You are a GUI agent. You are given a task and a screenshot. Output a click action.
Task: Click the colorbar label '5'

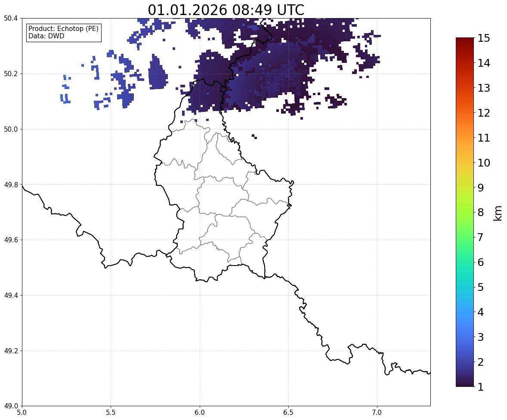pyautogui.click(x=481, y=287)
